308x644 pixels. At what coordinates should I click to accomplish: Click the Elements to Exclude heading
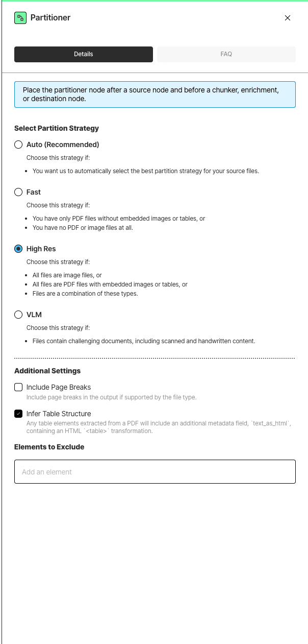tap(49, 447)
